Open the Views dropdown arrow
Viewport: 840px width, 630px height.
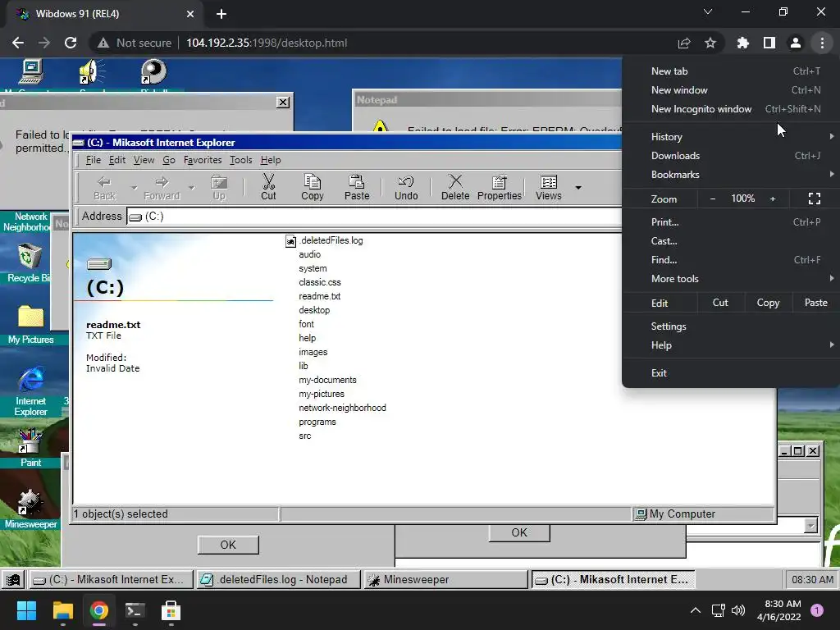(x=578, y=188)
